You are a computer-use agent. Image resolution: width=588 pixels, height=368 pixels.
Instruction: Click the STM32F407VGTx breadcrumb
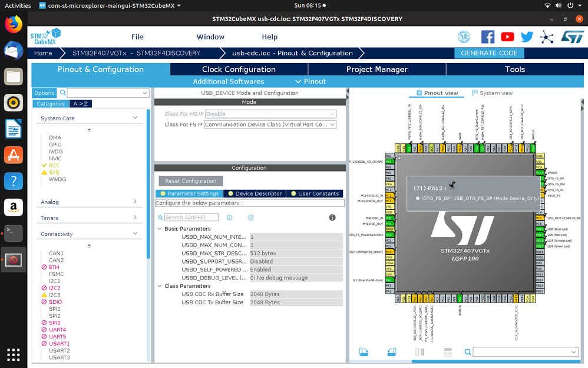[136, 53]
